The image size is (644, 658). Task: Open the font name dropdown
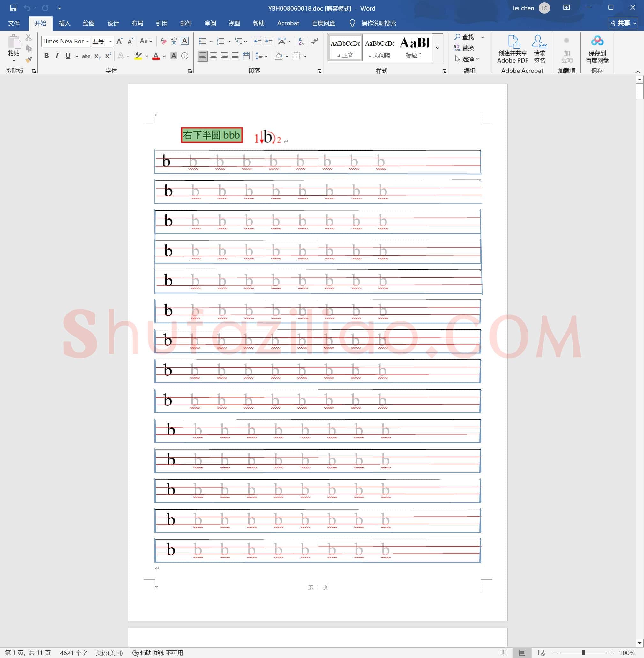pos(88,41)
